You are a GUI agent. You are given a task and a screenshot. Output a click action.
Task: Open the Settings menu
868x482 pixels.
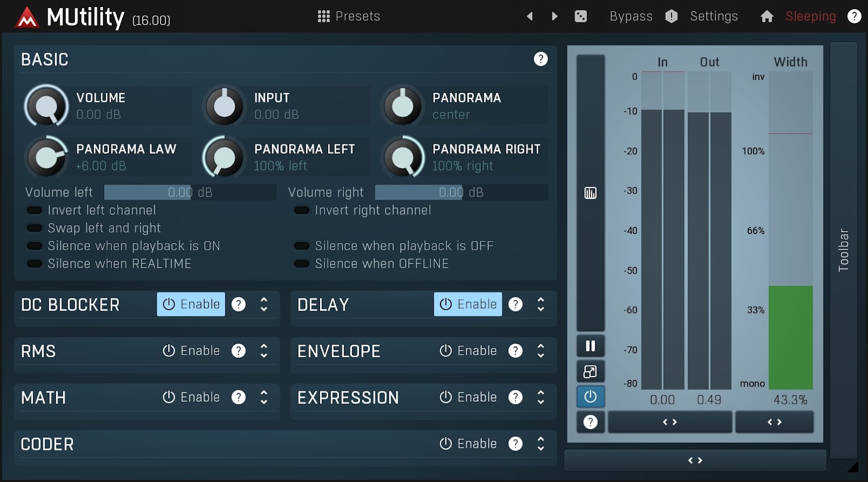click(714, 16)
